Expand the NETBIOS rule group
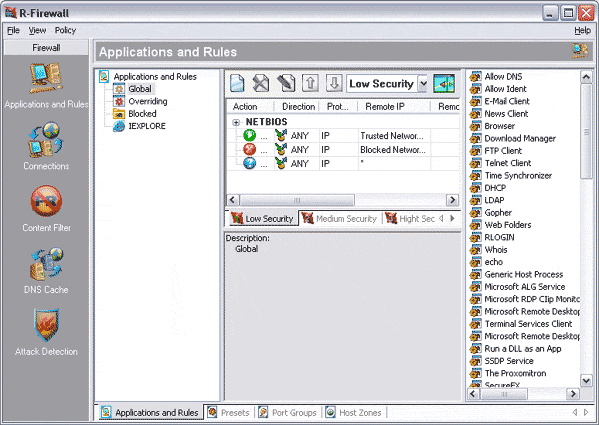 (236, 122)
